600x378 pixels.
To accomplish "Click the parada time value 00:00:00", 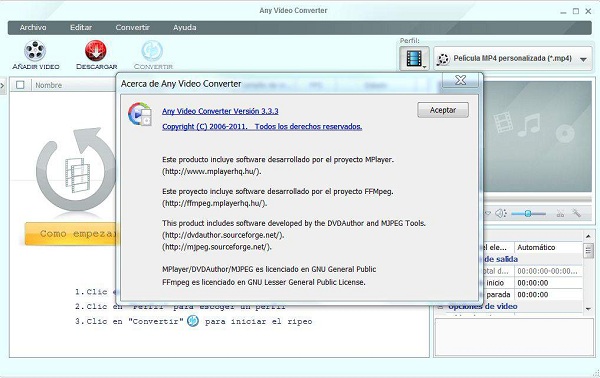I will pos(548,295).
